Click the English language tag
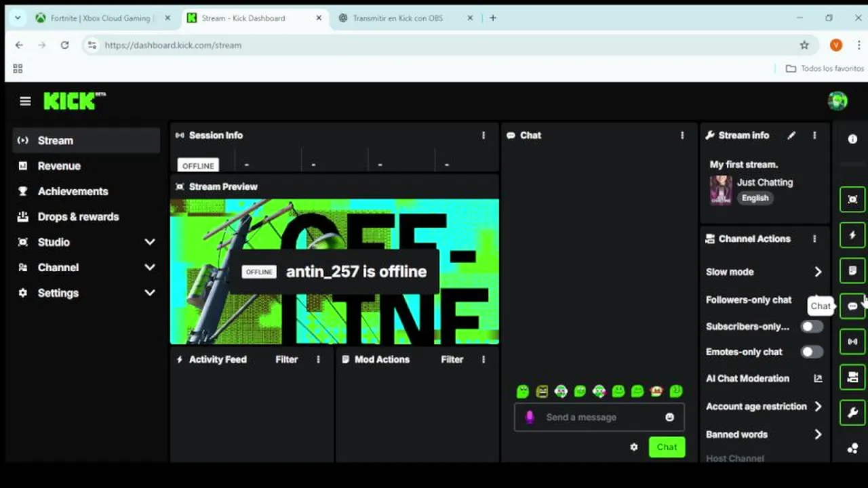 click(x=755, y=198)
